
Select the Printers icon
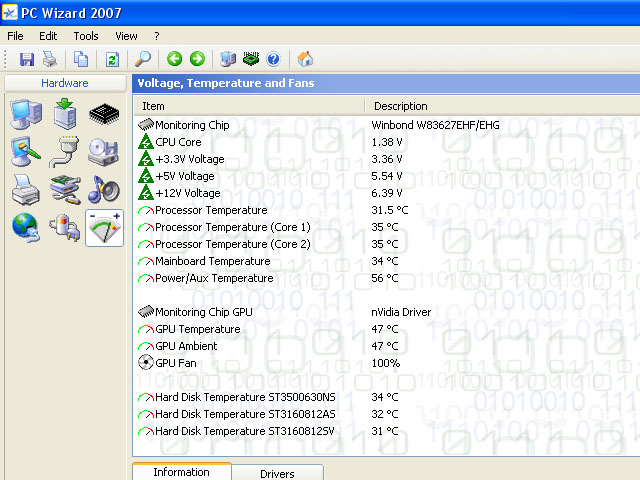(x=26, y=189)
